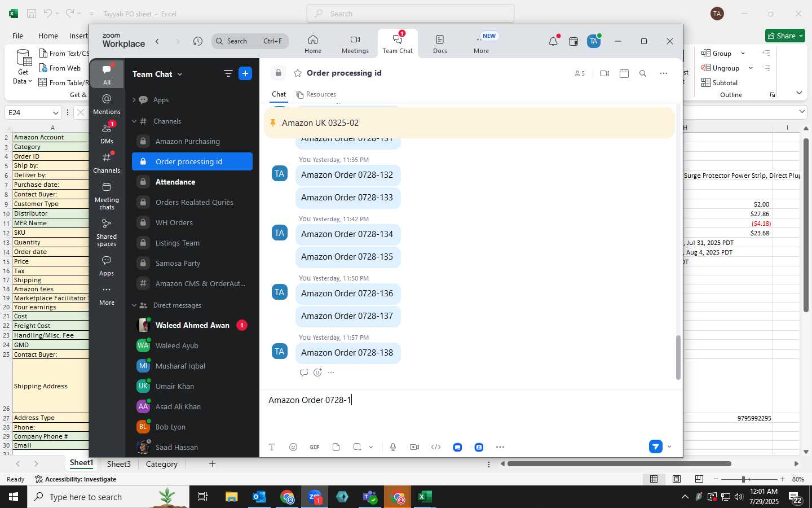Record an audio message
This screenshot has height=508, width=812.
393,447
